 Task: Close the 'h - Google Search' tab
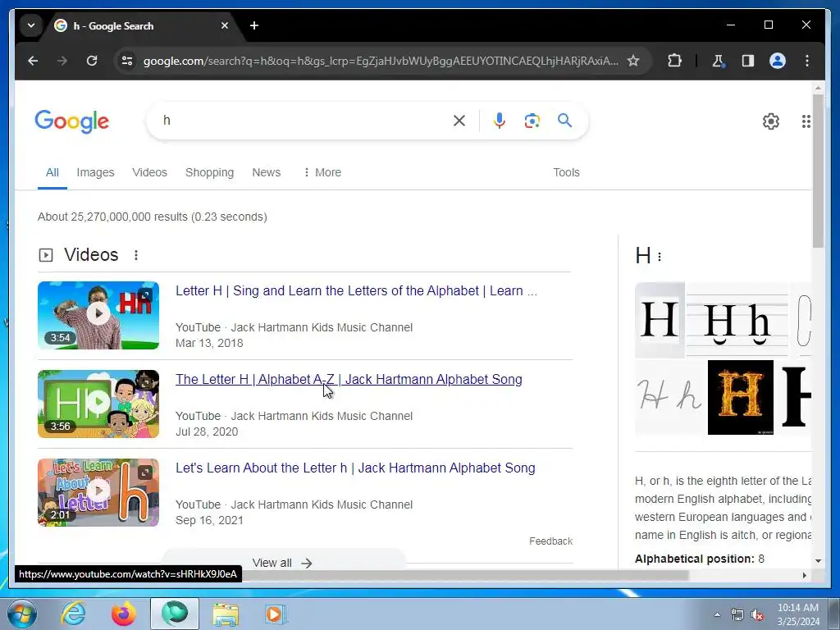tap(225, 25)
